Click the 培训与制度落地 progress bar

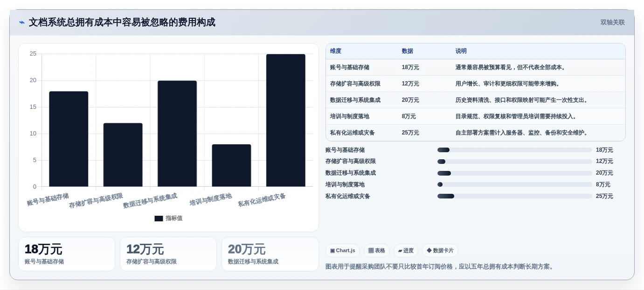(x=515, y=184)
